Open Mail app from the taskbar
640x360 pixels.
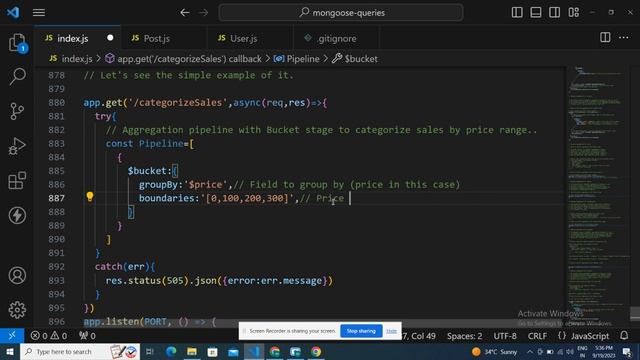pos(233,351)
